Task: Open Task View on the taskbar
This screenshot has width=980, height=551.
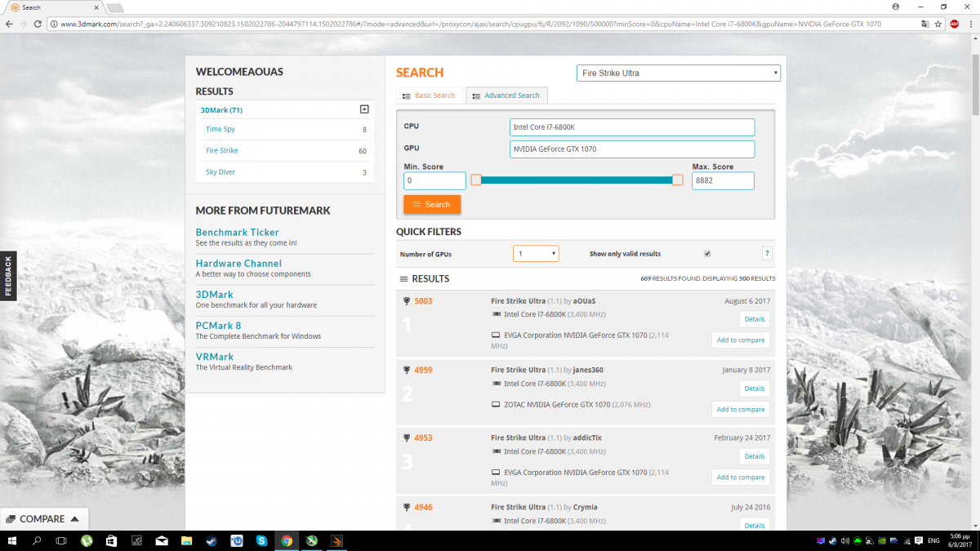Action: pyautogui.click(x=61, y=540)
